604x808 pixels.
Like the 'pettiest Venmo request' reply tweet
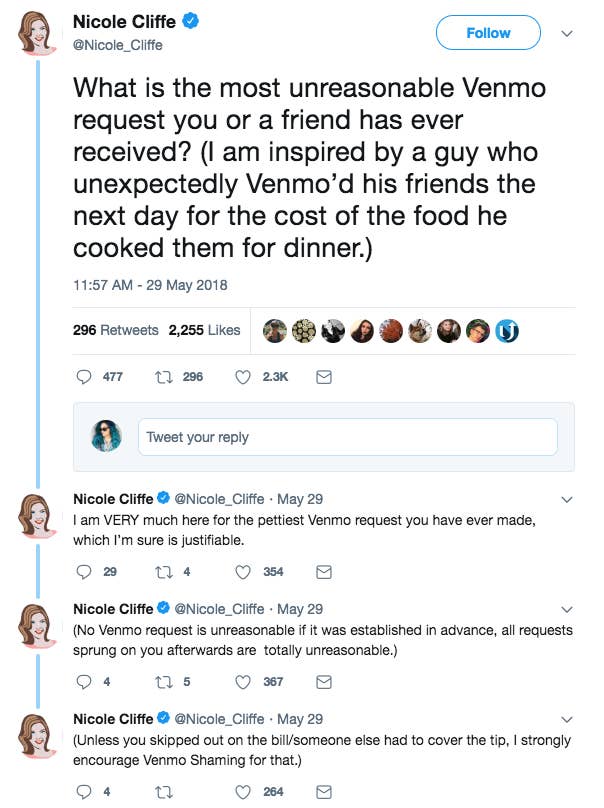click(242, 572)
